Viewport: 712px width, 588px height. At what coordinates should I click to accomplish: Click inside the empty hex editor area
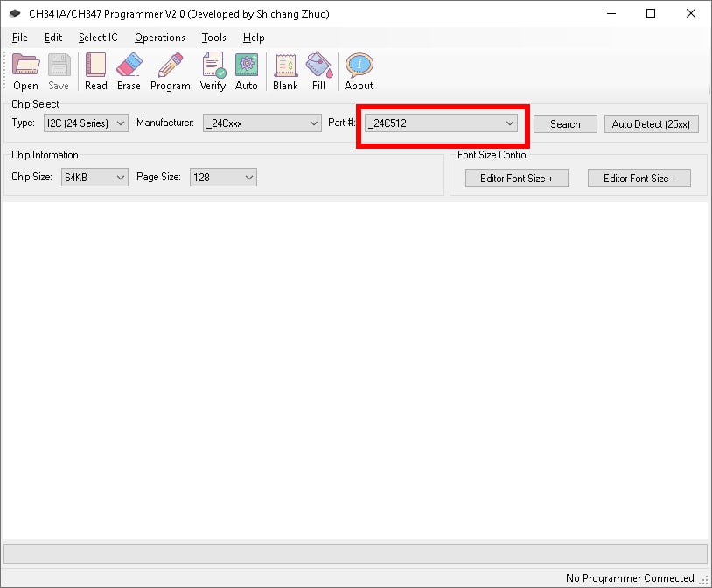click(354, 370)
